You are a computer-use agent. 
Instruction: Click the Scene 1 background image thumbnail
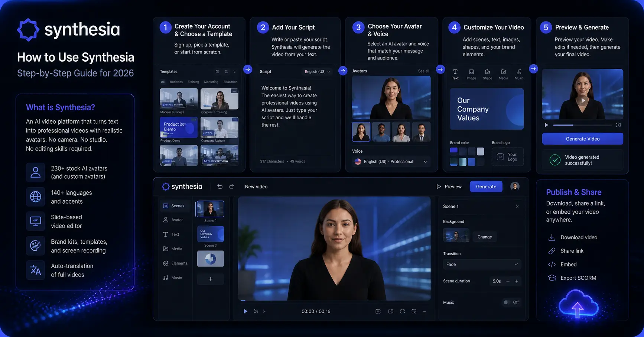pos(456,236)
